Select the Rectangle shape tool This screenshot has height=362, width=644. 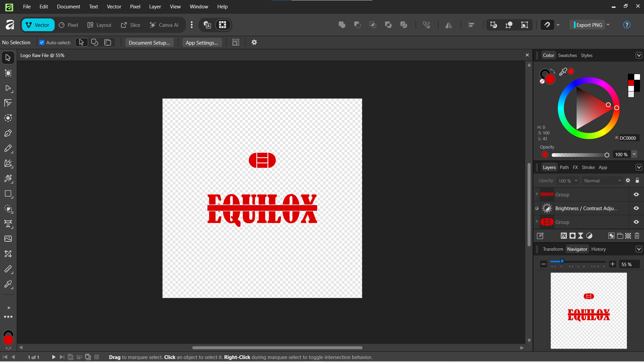[8, 194]
